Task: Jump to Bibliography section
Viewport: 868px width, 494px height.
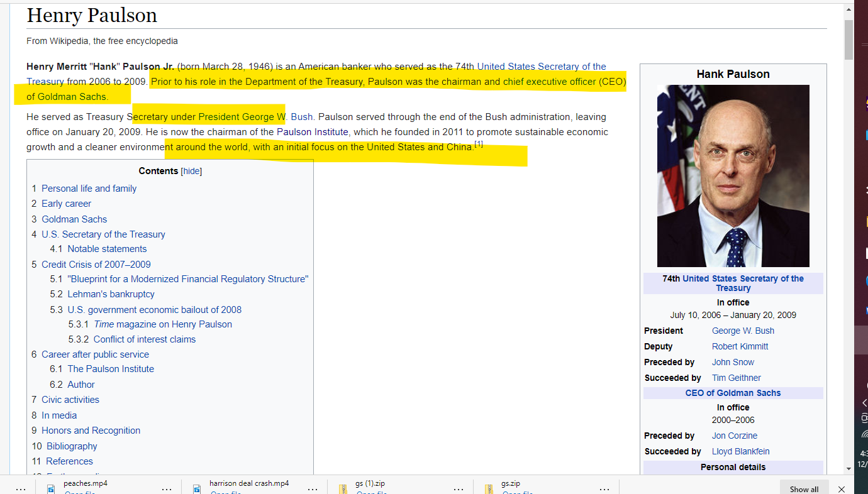Action: tap(72, 446)
